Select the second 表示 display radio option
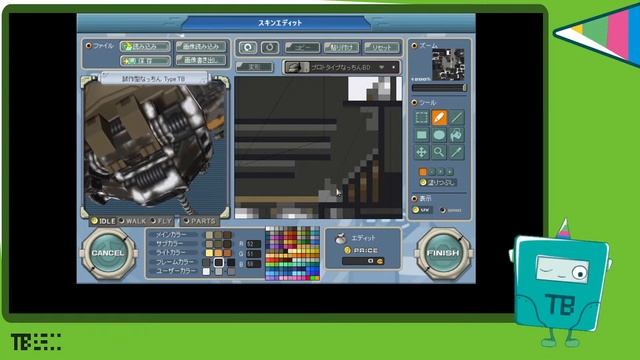Screen dimensions: 640x360 point(443,210)
